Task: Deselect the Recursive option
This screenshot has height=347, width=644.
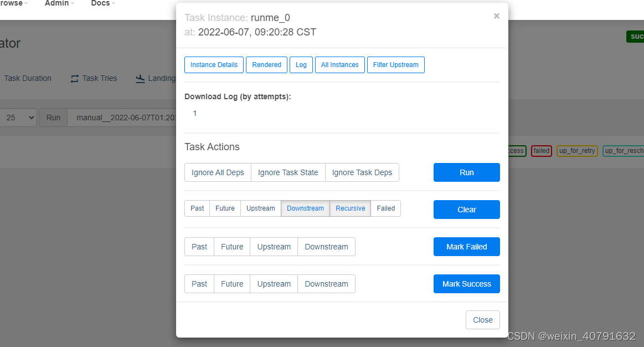Action: 351,208
